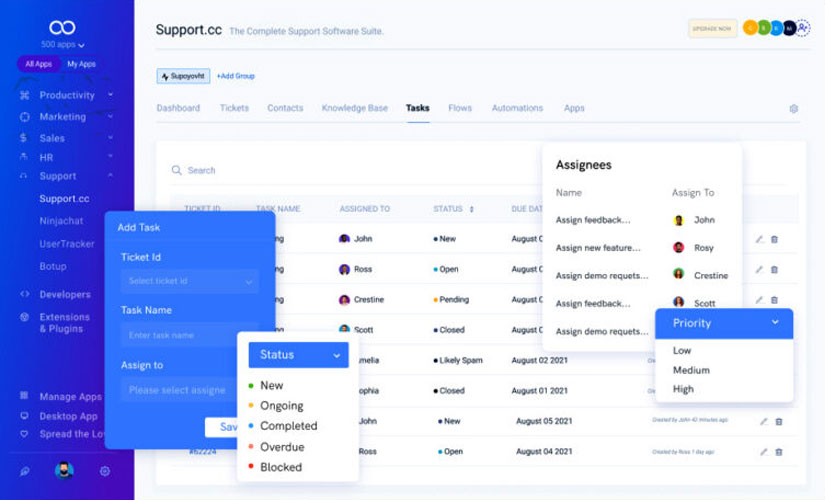Click the Sales dollar icon

(x=23, y=138)
